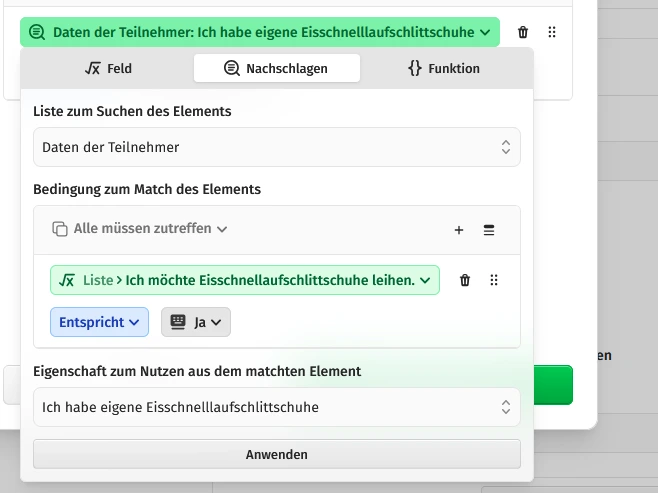
Task: Click the keyboard icon in the Ja value
Action: click(178, 322)
